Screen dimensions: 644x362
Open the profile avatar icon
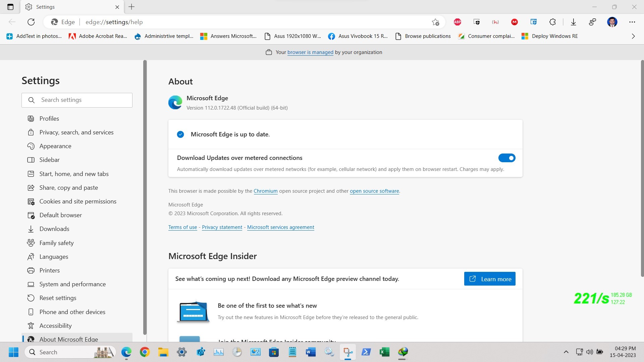click(612, 22)
